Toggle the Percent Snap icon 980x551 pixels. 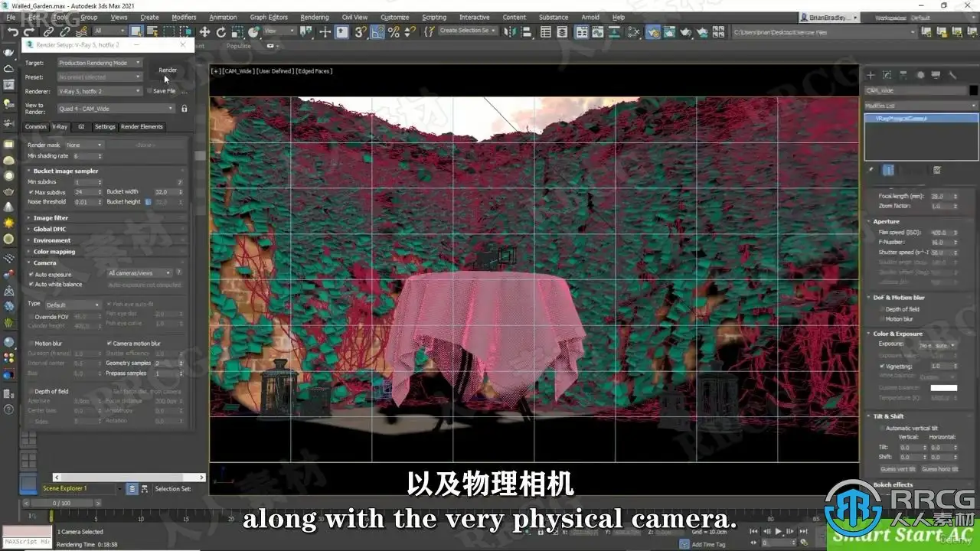(x=394, y=31)
